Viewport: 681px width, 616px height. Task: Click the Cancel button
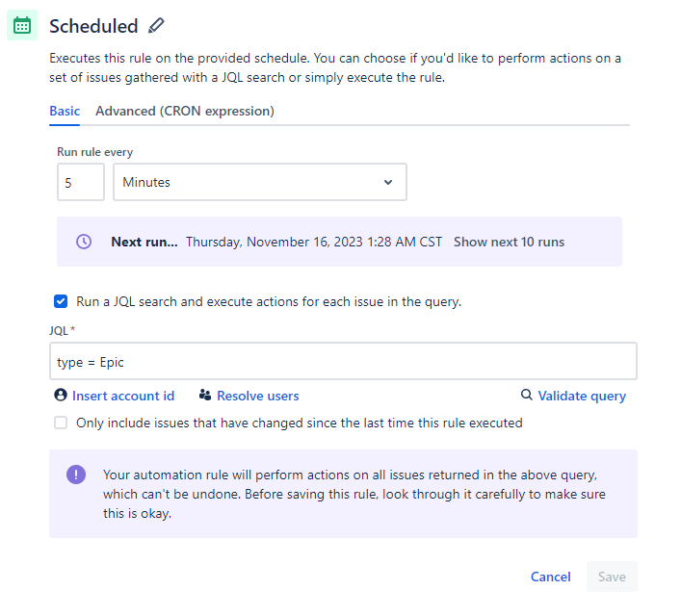coord(550,577)
